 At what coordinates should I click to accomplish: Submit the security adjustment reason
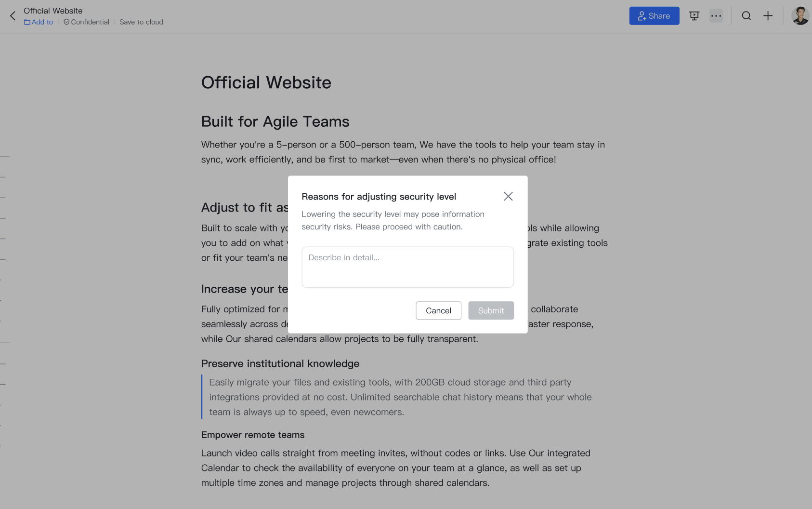coord(491,310)
